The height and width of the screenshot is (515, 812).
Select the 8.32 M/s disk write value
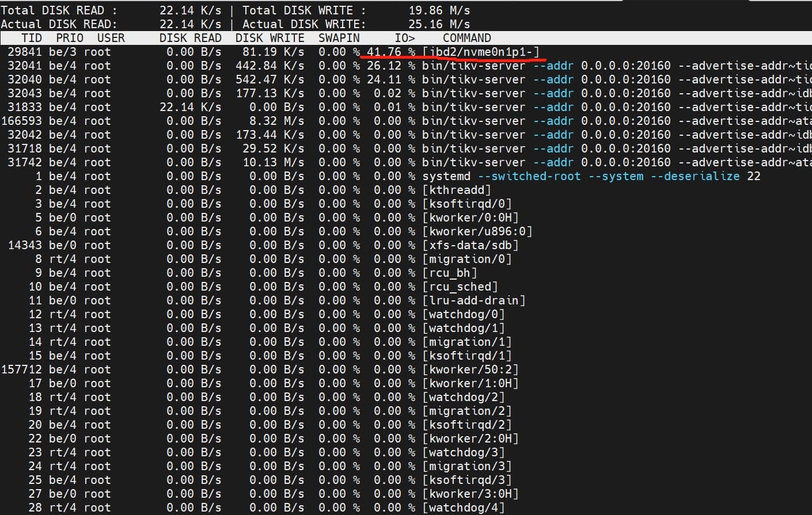click(277, 121)
